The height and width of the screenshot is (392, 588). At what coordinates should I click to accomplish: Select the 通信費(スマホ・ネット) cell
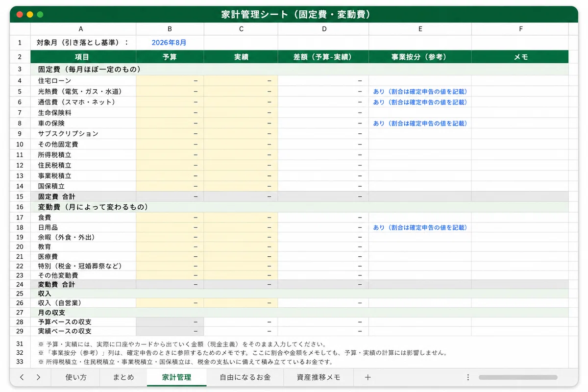tap(83, 102)
